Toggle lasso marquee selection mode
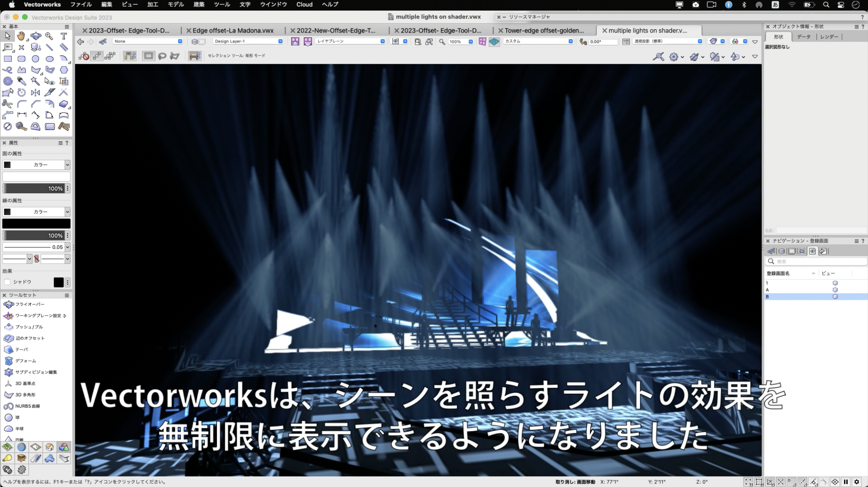Viewport: 868px width, 487px height. (162, 56)
